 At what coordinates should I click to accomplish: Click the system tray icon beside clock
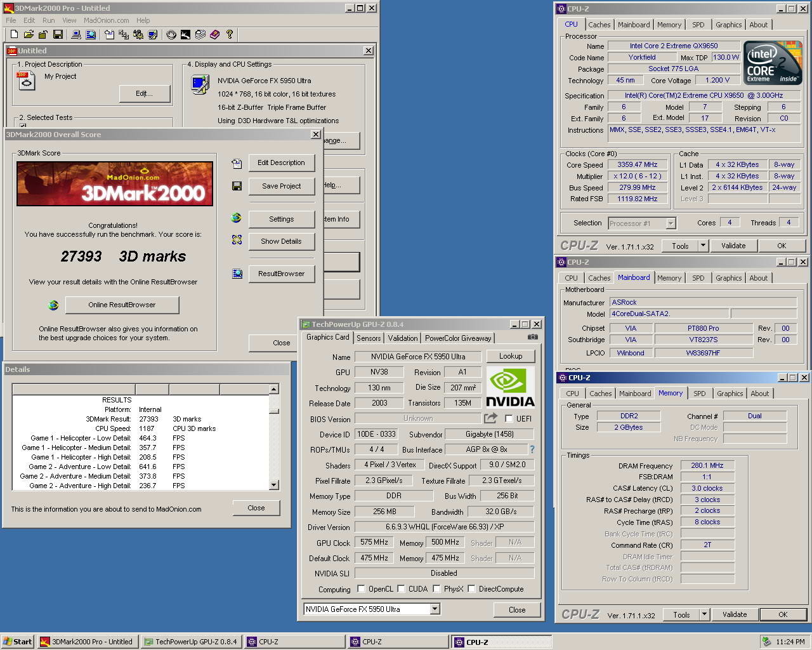[x=766, y=642]
